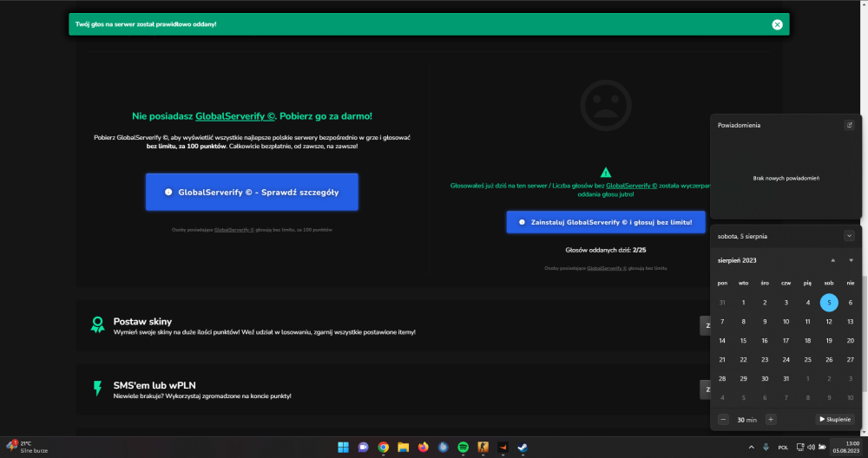Select August 20 in the calendar
The width and height of the screenshot is (868, 458).
pos(851,341)
